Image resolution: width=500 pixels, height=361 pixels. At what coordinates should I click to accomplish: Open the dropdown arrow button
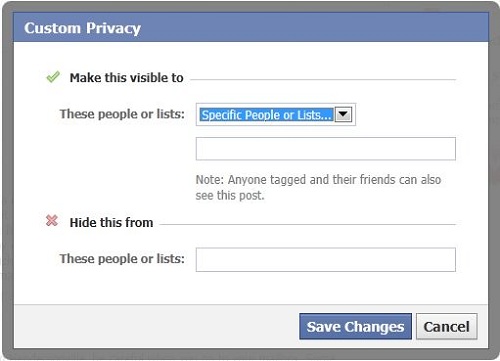pyautogui.click(x=343, y=115)
